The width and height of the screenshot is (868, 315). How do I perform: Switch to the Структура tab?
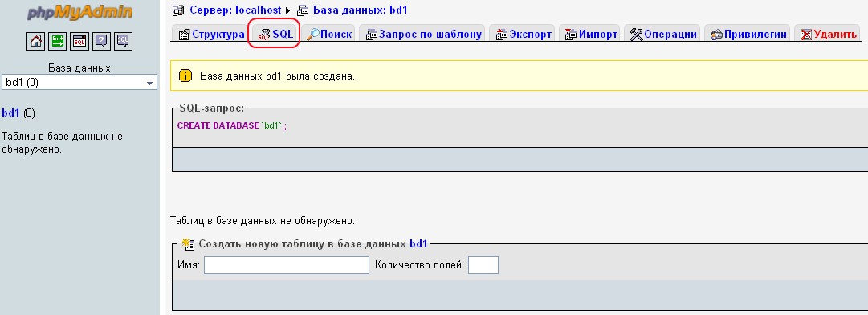tap(210, 34)
